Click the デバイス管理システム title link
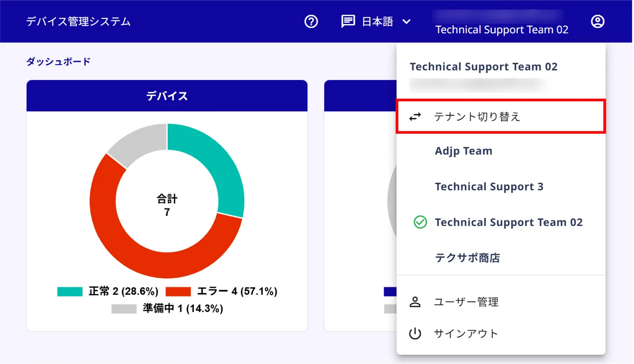 [x=78, y=21]
